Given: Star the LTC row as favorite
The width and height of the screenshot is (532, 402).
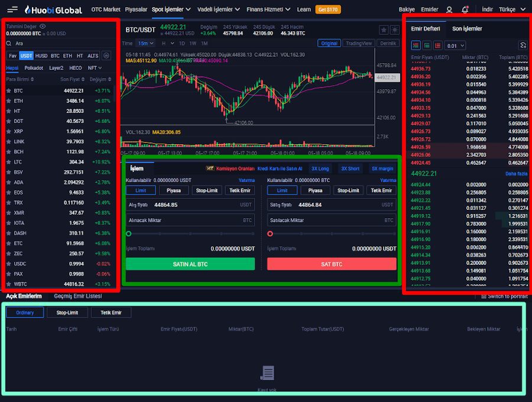Looking at the screenshot, I should tap(8, 162).
